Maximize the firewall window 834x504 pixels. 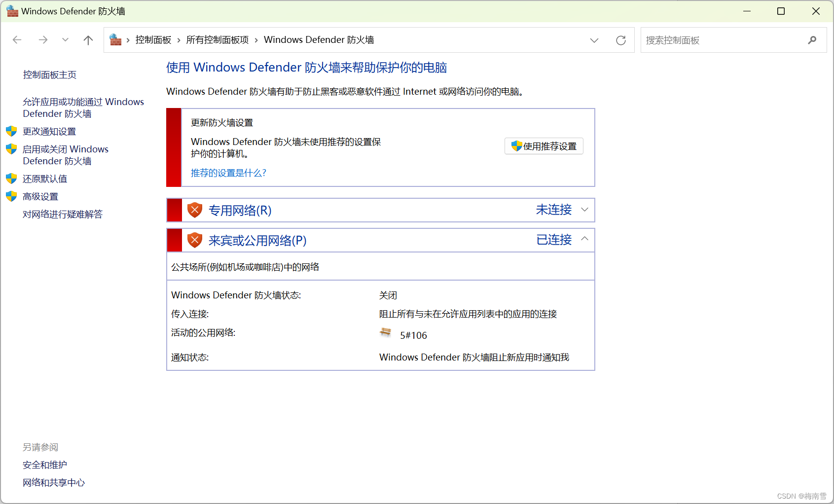pos(781,11)
